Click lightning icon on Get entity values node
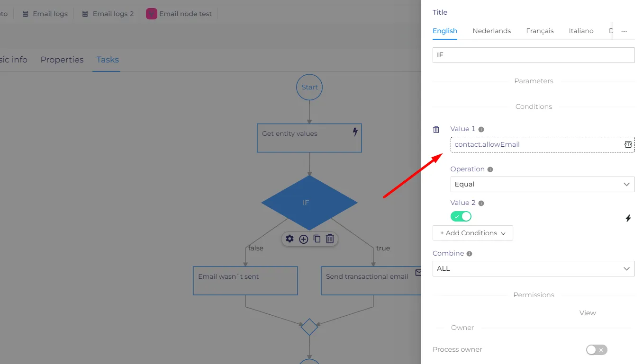The height and width of the screenshot is (364, 643). click(355, 132)
